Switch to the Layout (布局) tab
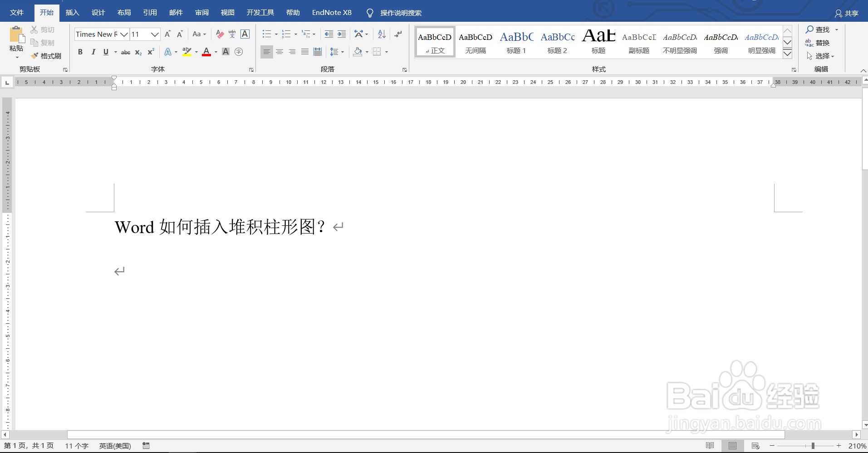Image resolution: width=868 pixels, height=453 pixels. pyautogui.click(x=124, y=13)
